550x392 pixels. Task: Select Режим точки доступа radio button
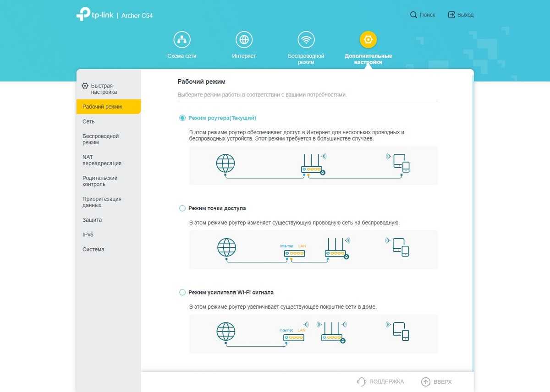182,208
